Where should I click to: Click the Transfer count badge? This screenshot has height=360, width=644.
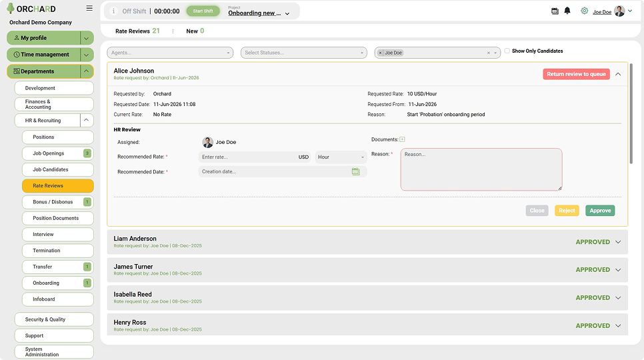click(87, 267)
